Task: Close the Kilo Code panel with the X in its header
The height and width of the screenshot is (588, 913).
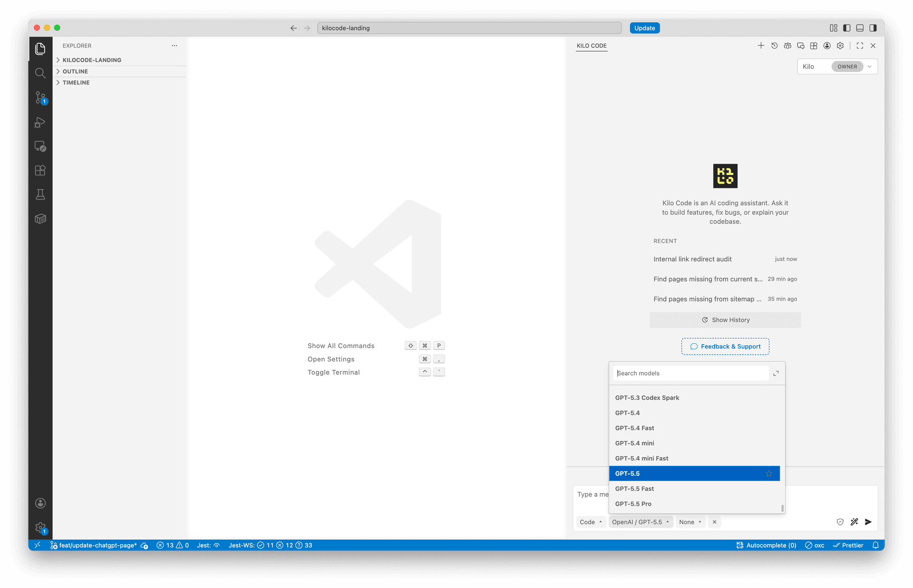Action: click(873, 46)
